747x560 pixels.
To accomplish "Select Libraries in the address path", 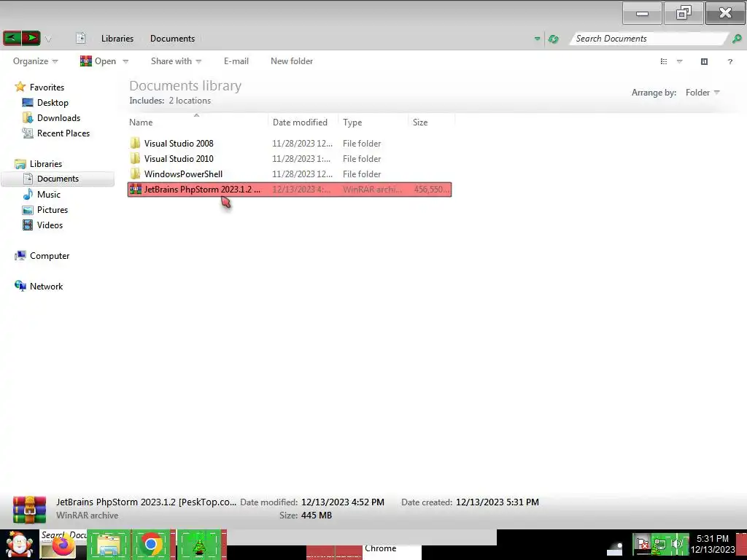I will coord(117,39).
